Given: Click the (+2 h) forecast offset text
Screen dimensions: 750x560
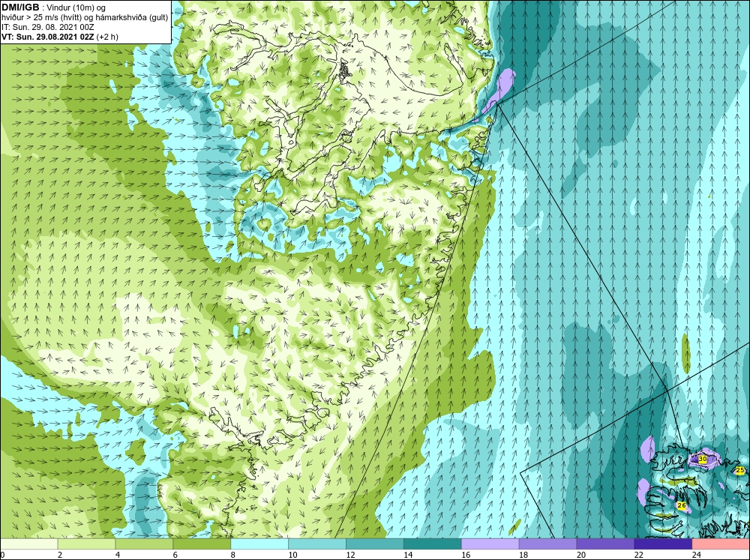Looking at the screenshot, I should [107, 37].
